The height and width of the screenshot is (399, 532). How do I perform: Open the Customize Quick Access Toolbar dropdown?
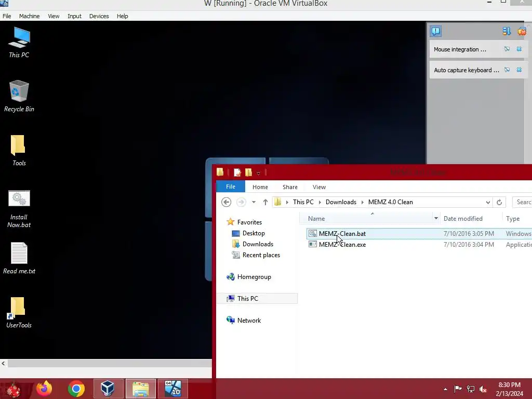[258, 173]
